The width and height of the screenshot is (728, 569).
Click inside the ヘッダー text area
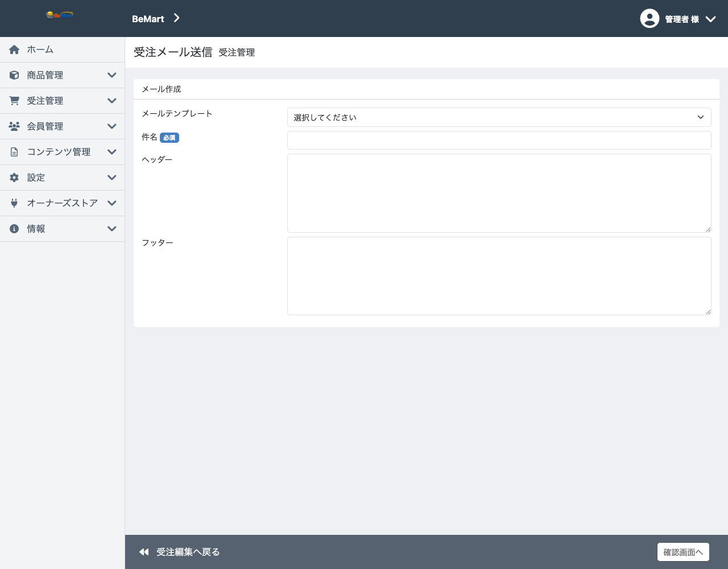[499, 193]
